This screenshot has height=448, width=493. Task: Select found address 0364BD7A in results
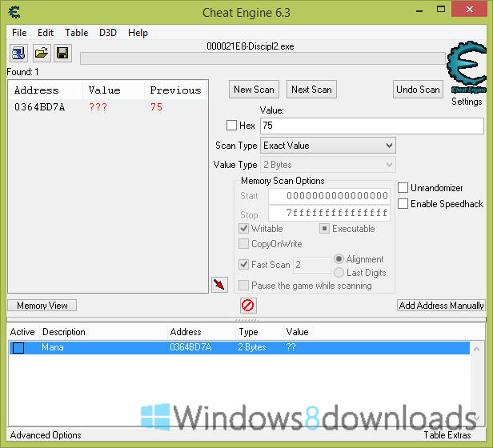pyautogui.click(x=40, y=107)
